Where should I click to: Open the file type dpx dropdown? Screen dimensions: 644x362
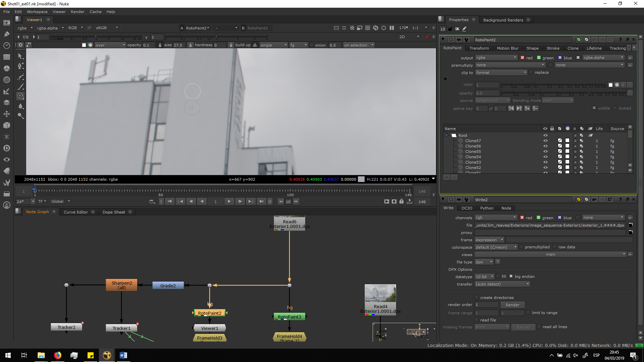[x=484, y=262]
